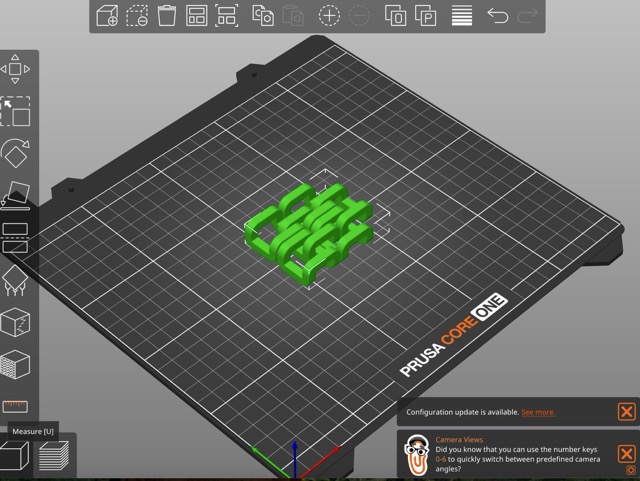The width and height of the screenshot is (640, 481).
Task: Select the Move gizmo tool
Action: 15,69
